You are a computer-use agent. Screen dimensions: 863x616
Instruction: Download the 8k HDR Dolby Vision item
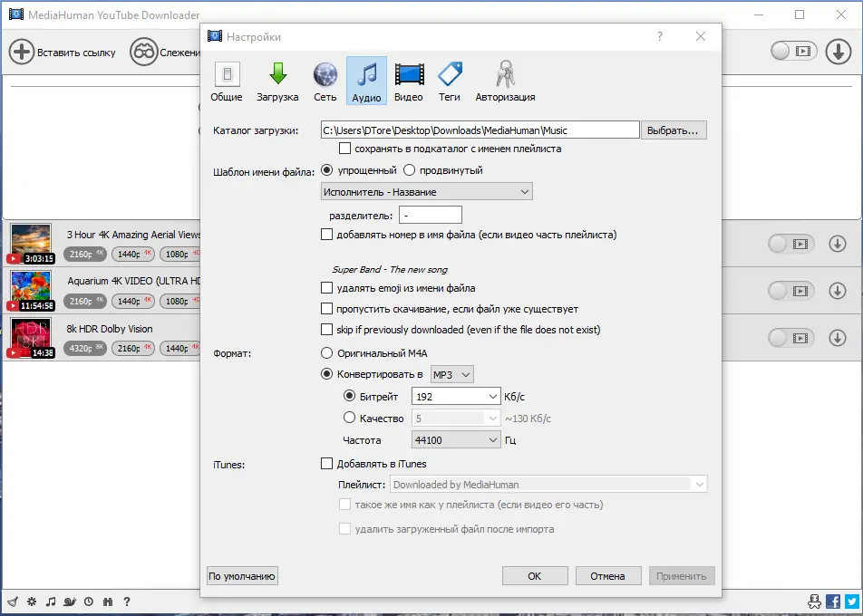[x=837, y=338]
